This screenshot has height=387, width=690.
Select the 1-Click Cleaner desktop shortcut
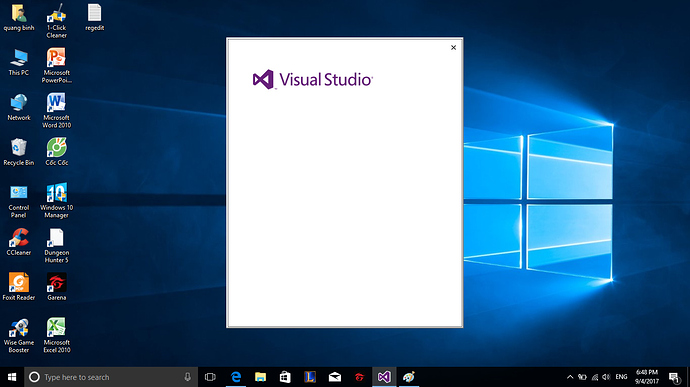pos(56,21)
